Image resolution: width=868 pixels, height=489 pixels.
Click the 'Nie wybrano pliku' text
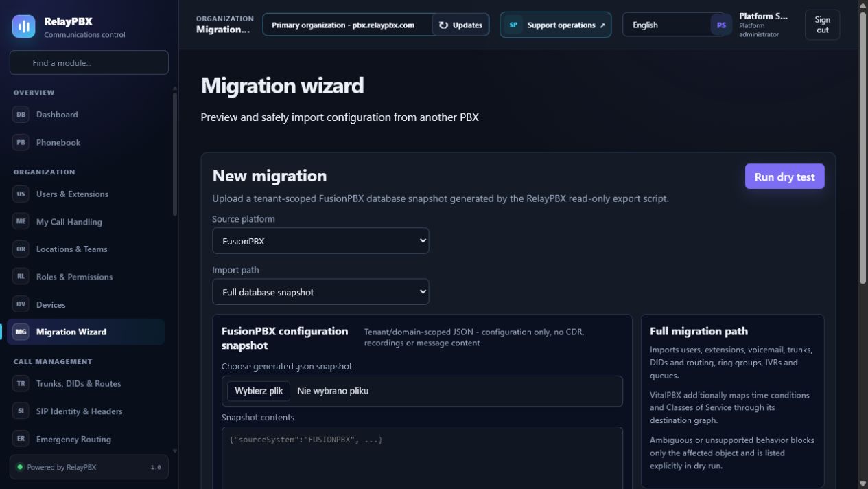pos(333,391)
